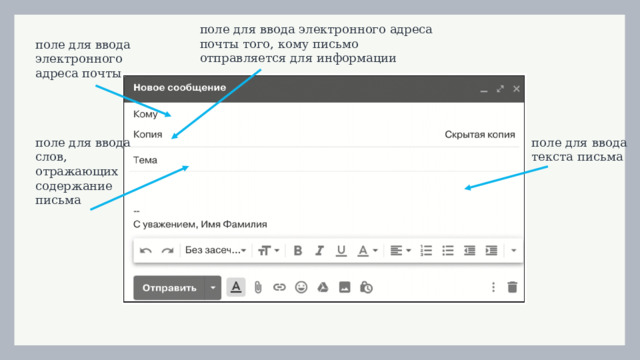This screenshot has width=640, height=360.
Task: Insert a numbered list
Action: [x=426, y=251]
